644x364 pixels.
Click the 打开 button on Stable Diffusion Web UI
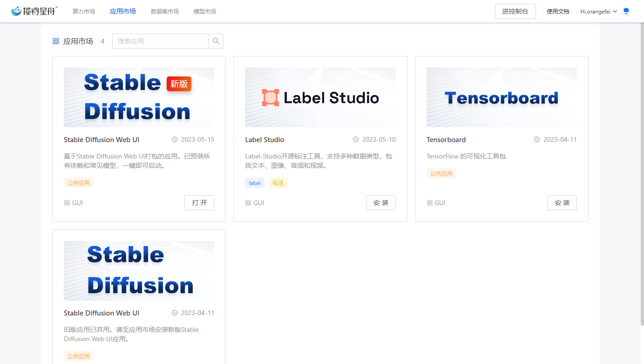coord(199,203)
